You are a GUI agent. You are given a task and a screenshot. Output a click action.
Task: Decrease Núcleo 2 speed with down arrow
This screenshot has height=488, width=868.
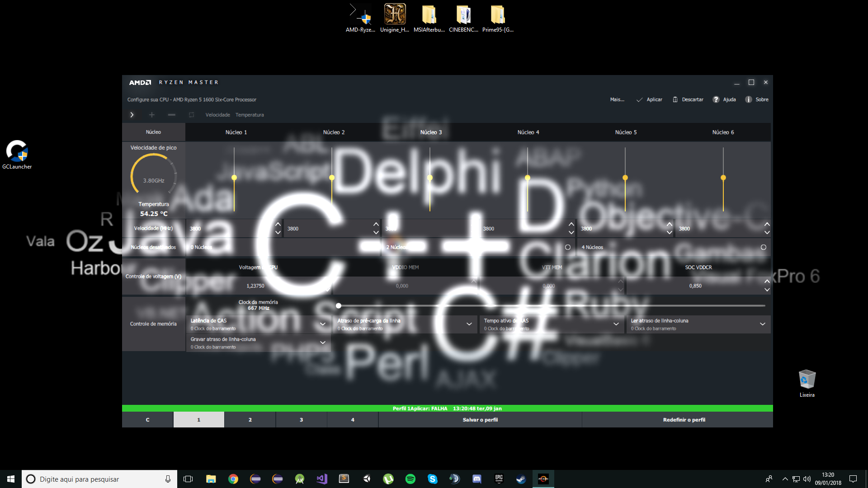pos(376,232)
